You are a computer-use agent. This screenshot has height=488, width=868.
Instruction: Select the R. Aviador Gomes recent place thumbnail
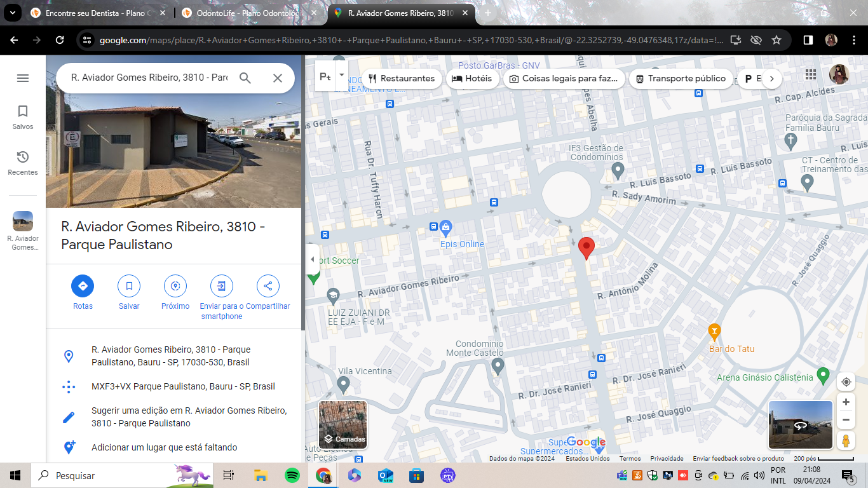[x=23, y=231]
